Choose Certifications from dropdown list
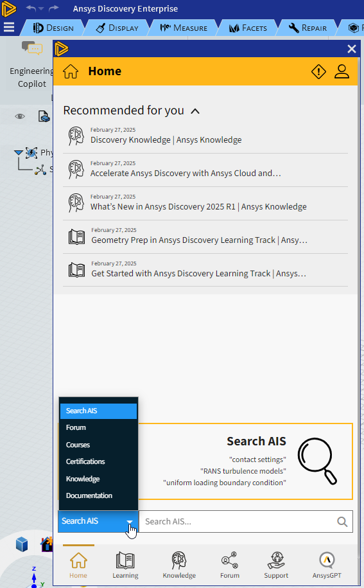364x588 pixels. [x=98, y=461]
